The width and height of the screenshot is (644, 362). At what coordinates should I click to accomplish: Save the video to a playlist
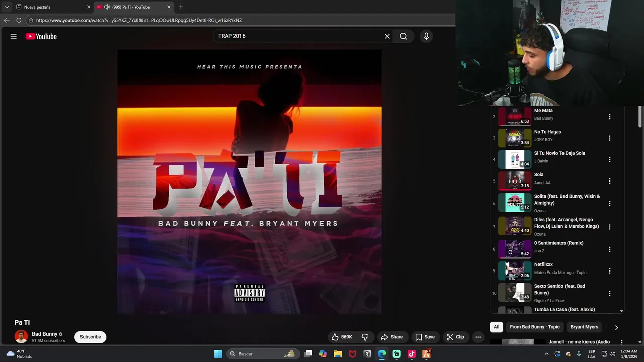425,337
